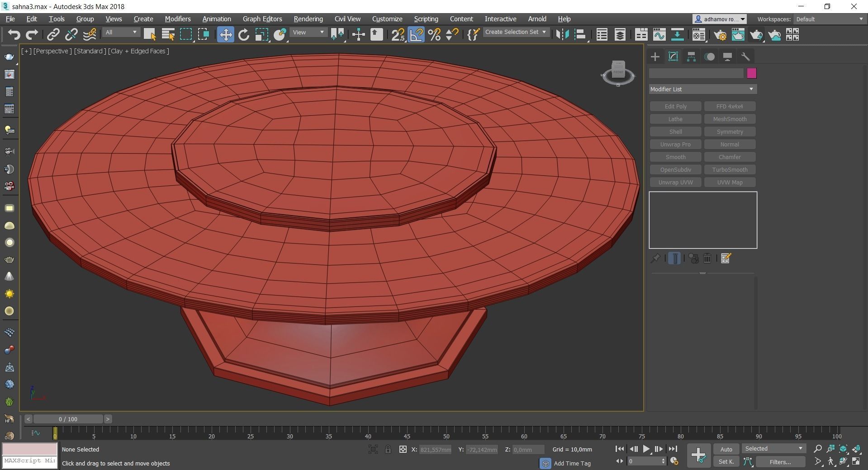Open the Hierarchy panel tab

[x=691, y=56]
